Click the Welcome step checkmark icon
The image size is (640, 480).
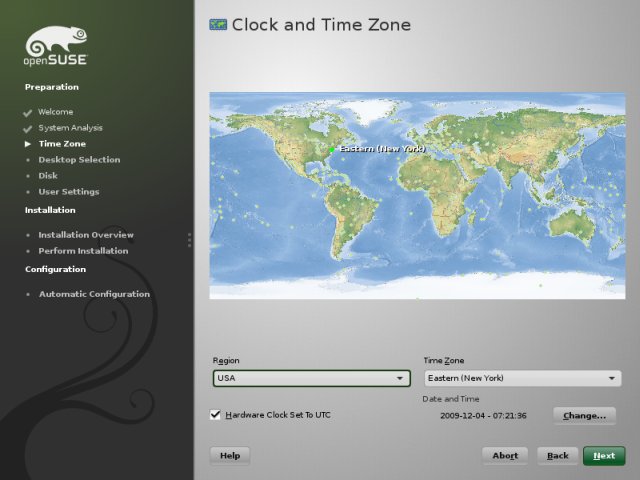(x=27, y=113)
